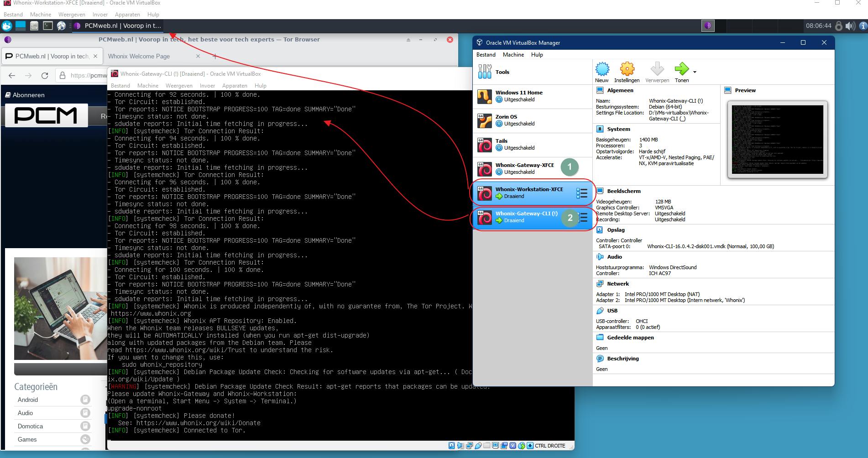The image size is (868, 458).
Task: Click the display icon in Gateway status bar
Action: (x=495, y=446)
